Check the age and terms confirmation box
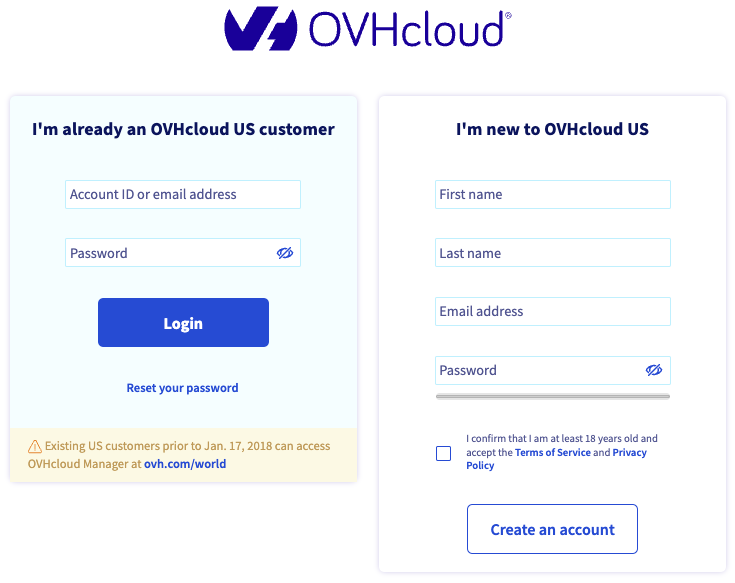The height and width of the screenshot is (583, 735). pos(443,453)
